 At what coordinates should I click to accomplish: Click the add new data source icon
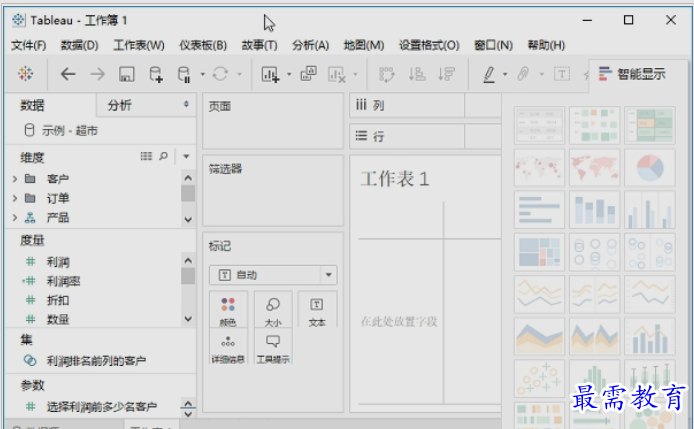tap(156, 74)
